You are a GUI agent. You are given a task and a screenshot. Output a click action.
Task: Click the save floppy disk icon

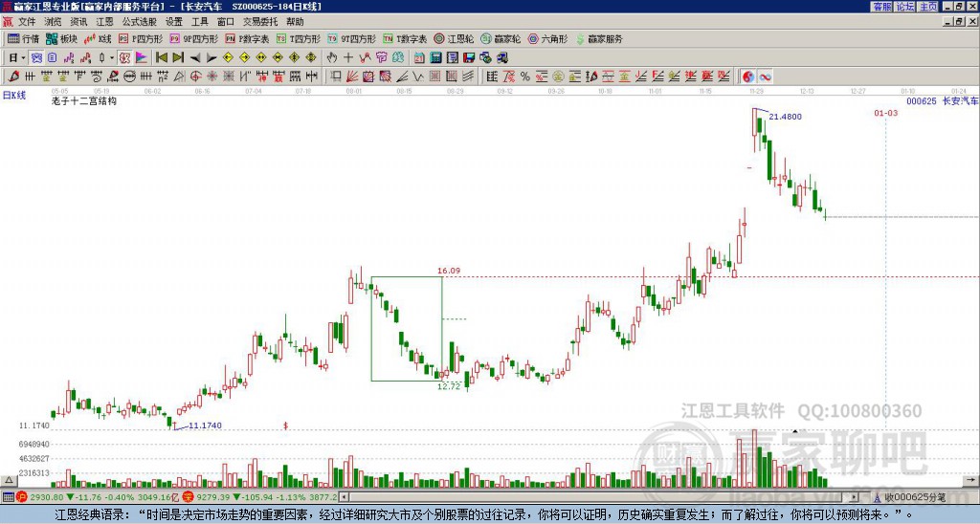click(469, 58)
